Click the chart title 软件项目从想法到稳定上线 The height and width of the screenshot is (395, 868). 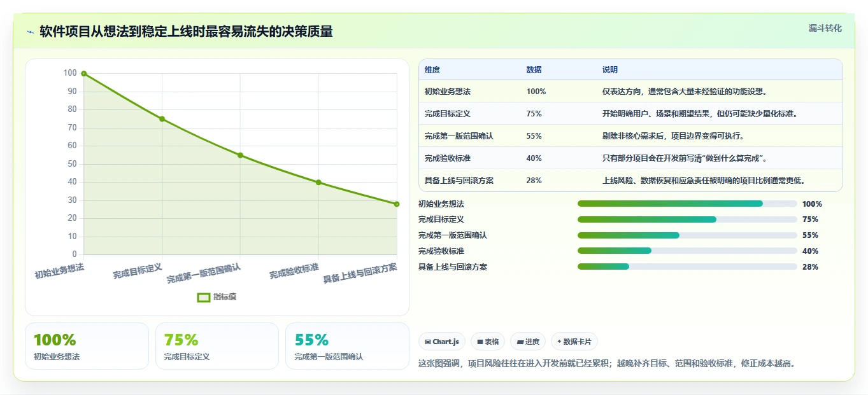tap(186, 32)
